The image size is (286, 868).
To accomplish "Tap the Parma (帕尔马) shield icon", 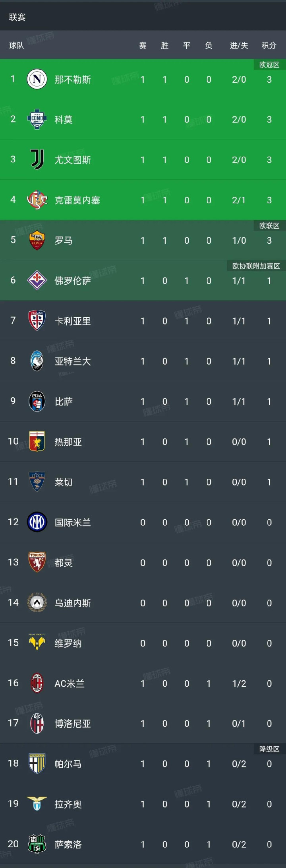I will tap(37, 763).
